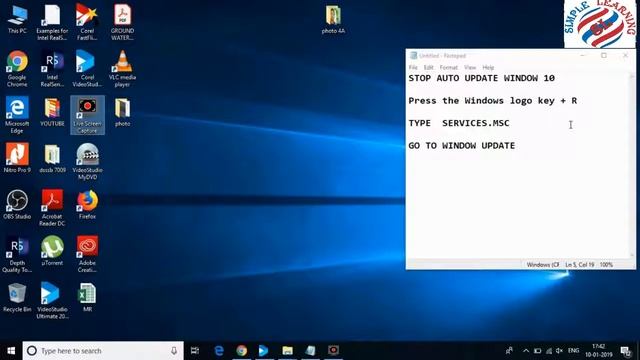Click in text line 'STOP AUTO UPDATE WINDOW 10'

coord(482,78)
